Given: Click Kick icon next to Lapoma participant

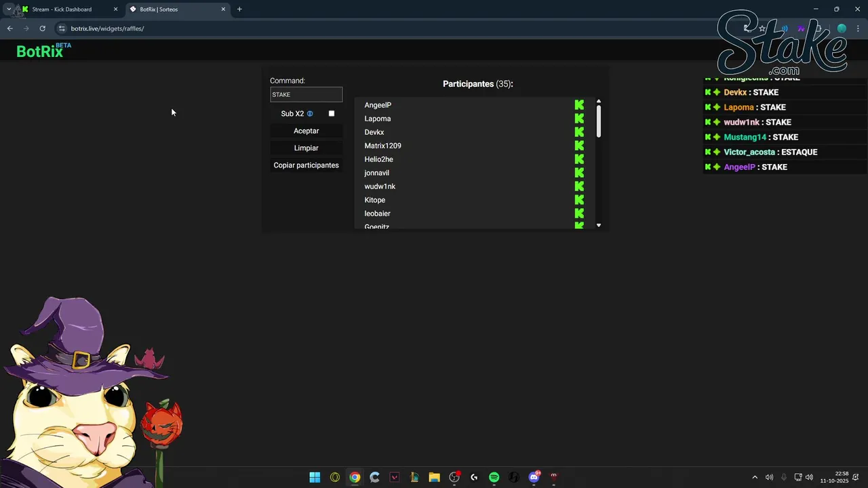Looking at the screenshot, I should pos(579,119).
